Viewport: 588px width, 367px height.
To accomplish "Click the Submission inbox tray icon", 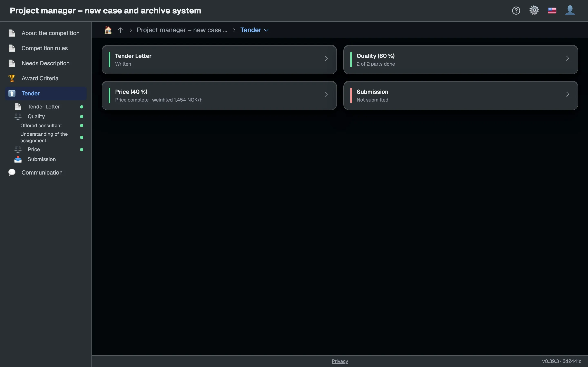I will (18, 159).
